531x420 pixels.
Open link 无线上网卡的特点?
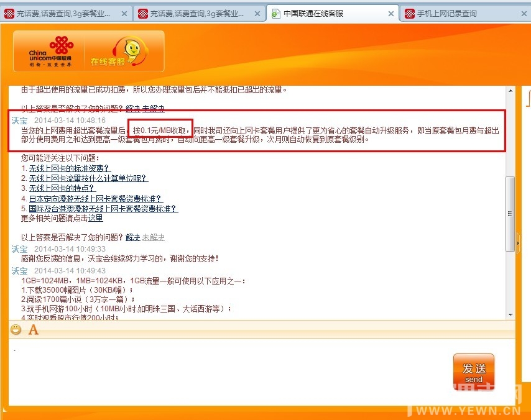62,188
